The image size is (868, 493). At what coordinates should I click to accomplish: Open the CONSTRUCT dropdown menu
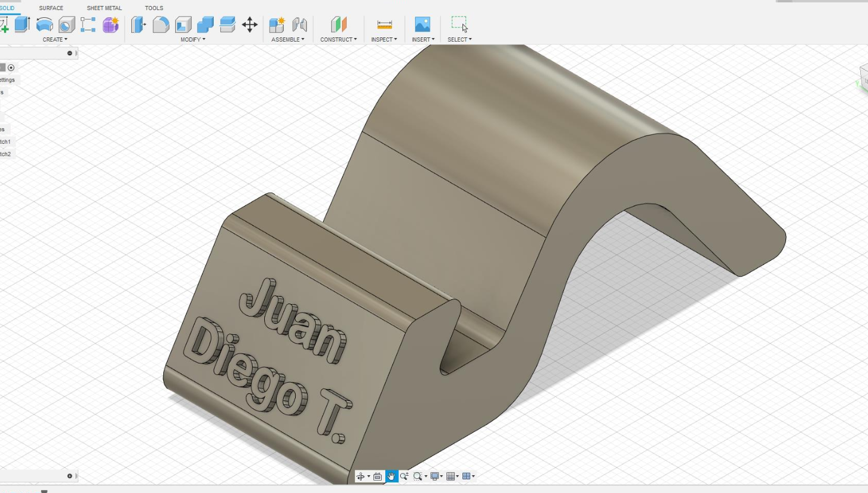(338, 40)
